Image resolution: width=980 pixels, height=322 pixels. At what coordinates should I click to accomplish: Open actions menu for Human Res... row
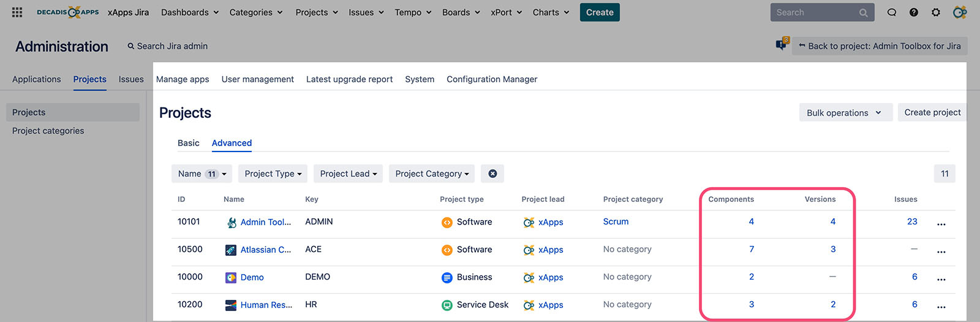click(941, 307)
